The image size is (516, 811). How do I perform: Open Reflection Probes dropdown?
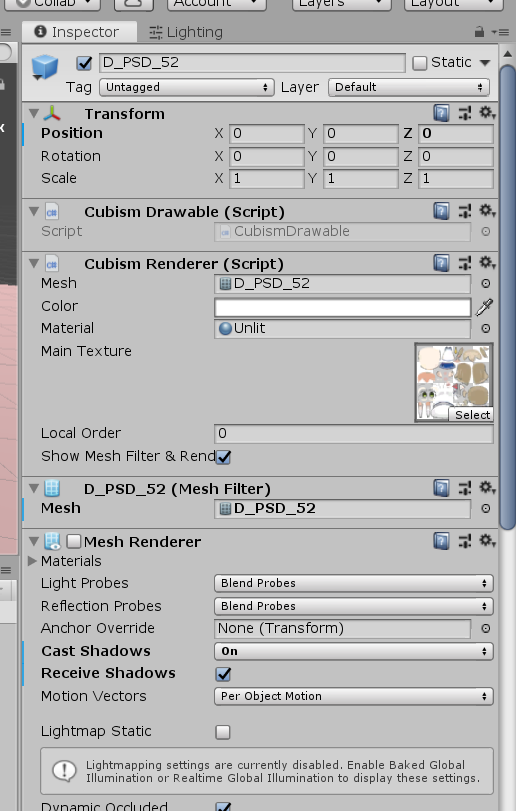[x=354, y=606]
